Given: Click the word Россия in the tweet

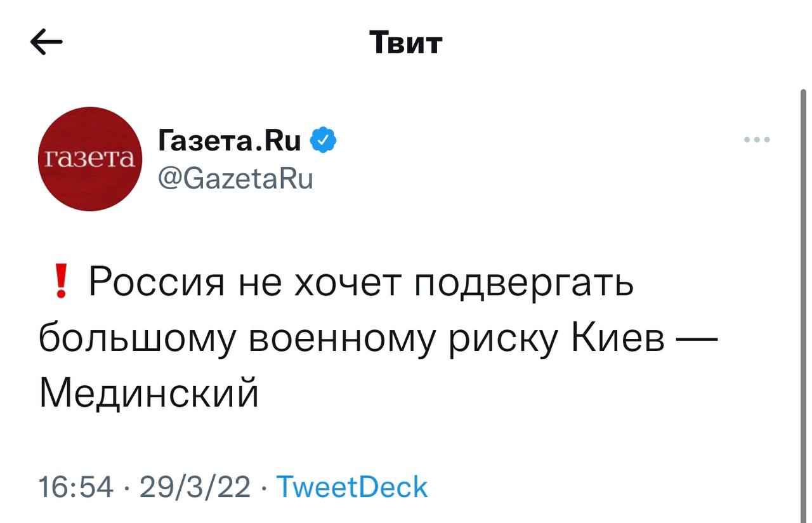Looking at the screenshot, I should tap(157, 282).
